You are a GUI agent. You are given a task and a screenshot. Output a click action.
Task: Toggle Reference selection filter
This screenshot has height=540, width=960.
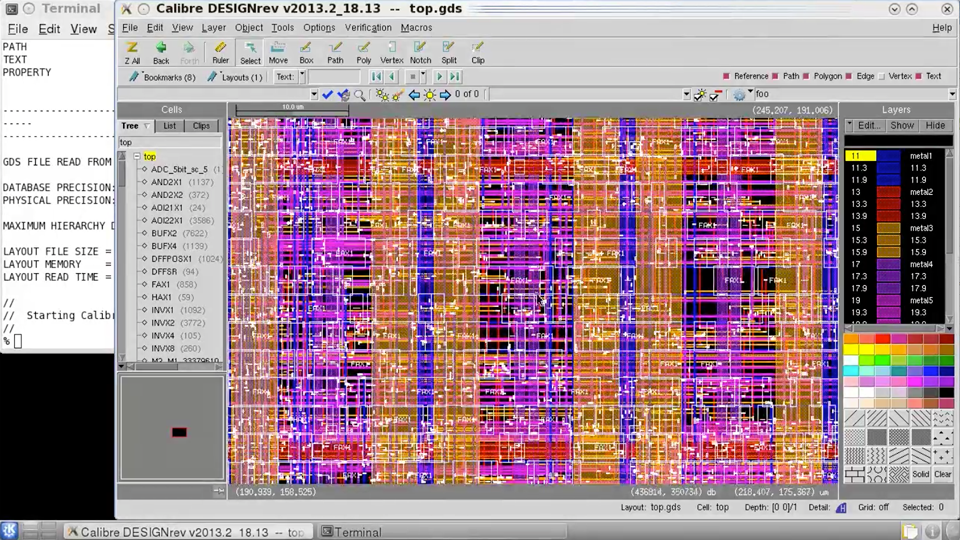pos(726,77)
